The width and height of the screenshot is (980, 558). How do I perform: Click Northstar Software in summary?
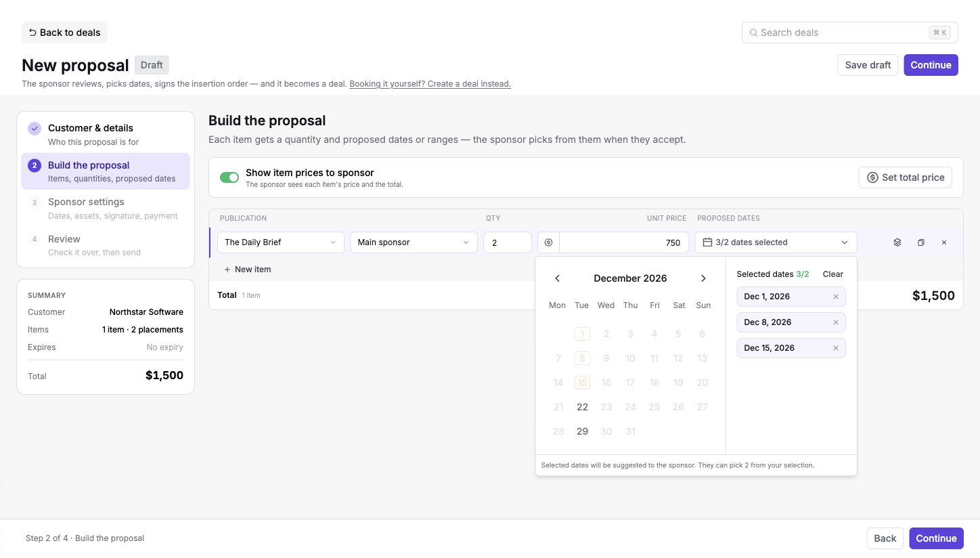pos(146,312)
